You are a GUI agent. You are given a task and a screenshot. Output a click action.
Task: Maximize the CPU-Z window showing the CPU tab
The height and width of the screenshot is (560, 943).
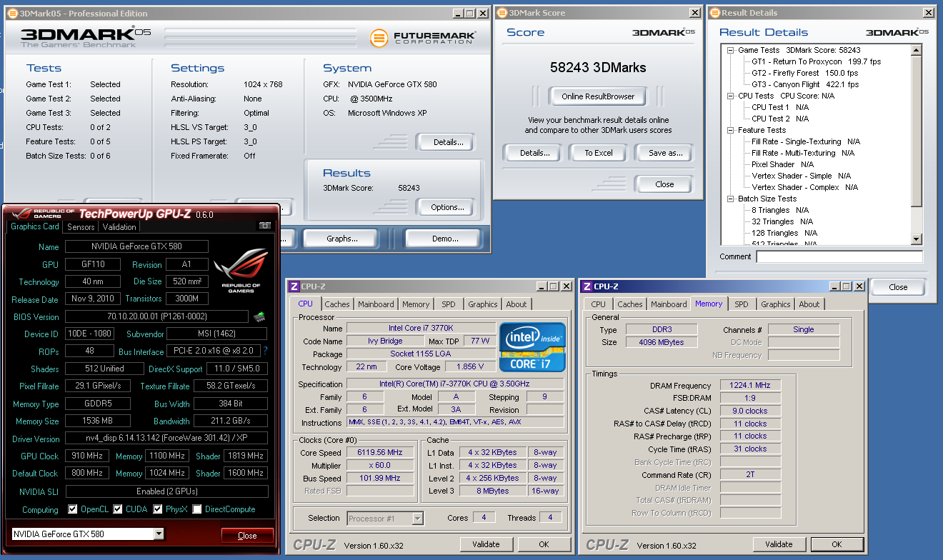point(553,286)
